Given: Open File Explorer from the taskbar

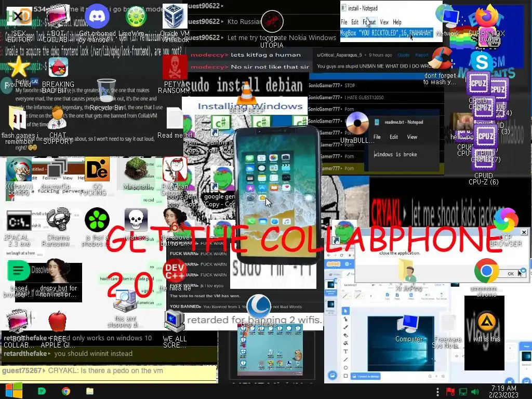Looking at the screenshot, I should click(90, 391).
